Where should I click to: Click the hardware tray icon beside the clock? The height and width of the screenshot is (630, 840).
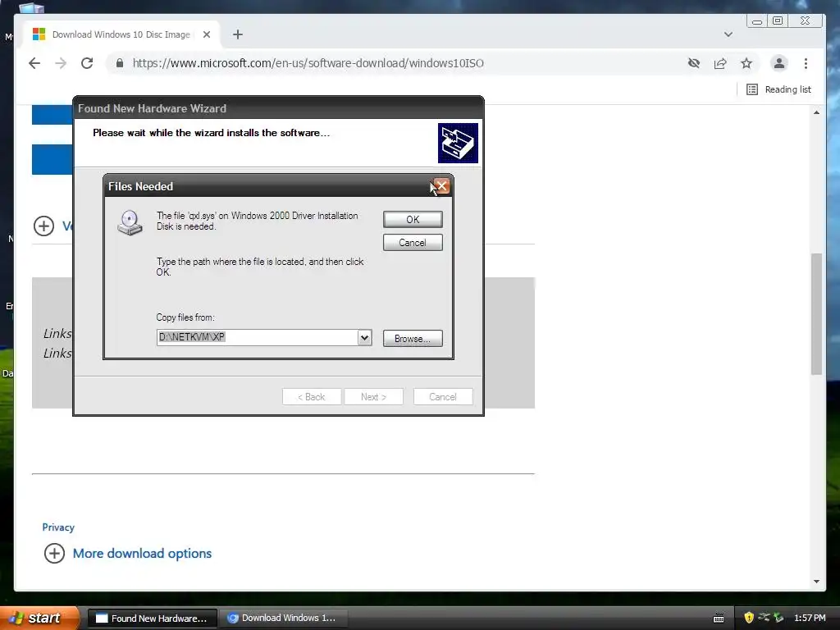778,618
